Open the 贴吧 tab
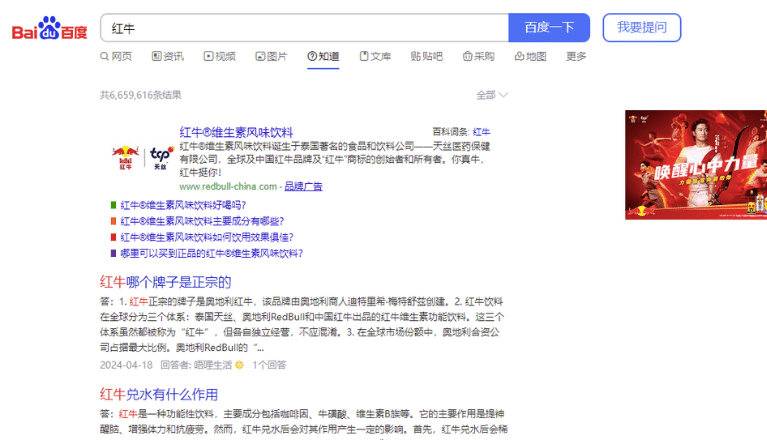 point(427,56)
